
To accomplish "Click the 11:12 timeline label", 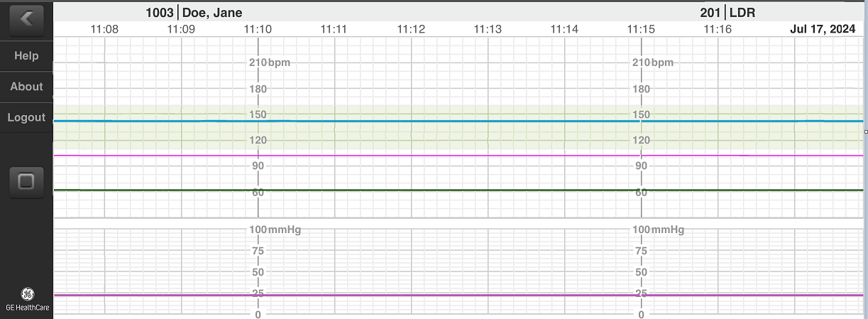I will pyautogui.click(x=411, y=29).
